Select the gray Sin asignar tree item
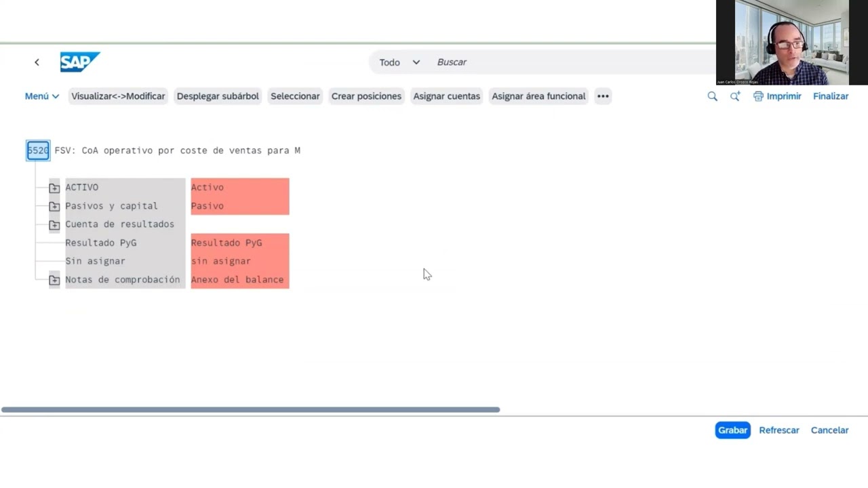The height and width of the screenshot is (488, 868). tap(95, 261)
